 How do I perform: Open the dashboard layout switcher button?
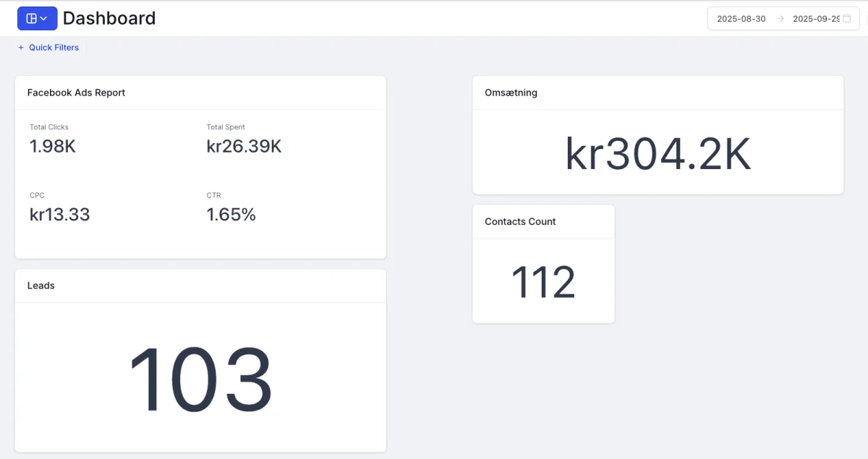click(37, 19)
